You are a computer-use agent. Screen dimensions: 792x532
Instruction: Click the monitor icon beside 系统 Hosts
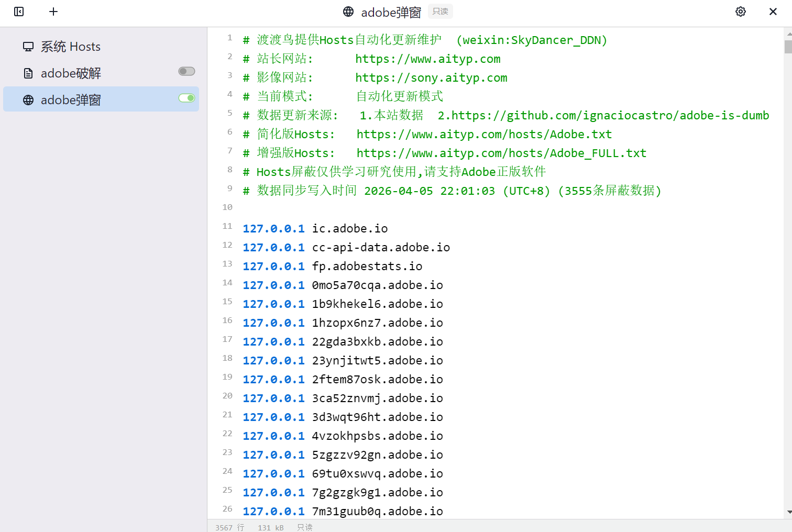pos(28,47)
